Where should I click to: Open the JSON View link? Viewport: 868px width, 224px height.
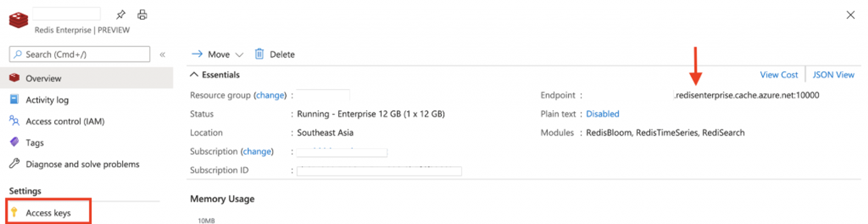pos(833,75)
